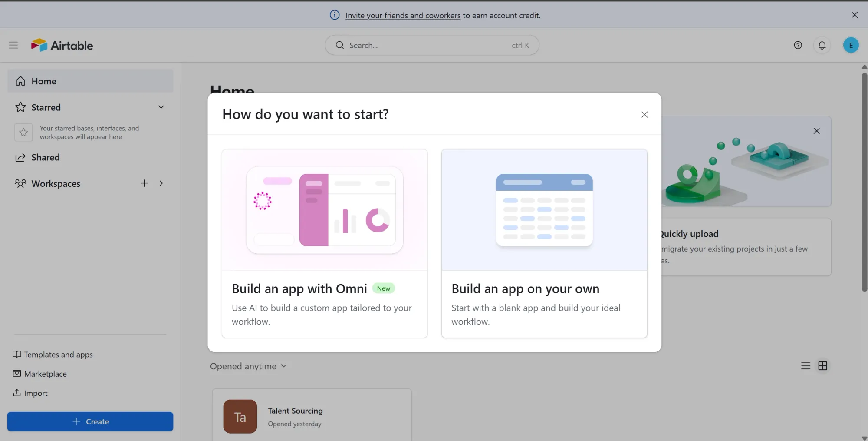The height and width of the screenshot is (441, 868).
Task: Click the book icon beside Templates and apps
Action: [16, 354]
